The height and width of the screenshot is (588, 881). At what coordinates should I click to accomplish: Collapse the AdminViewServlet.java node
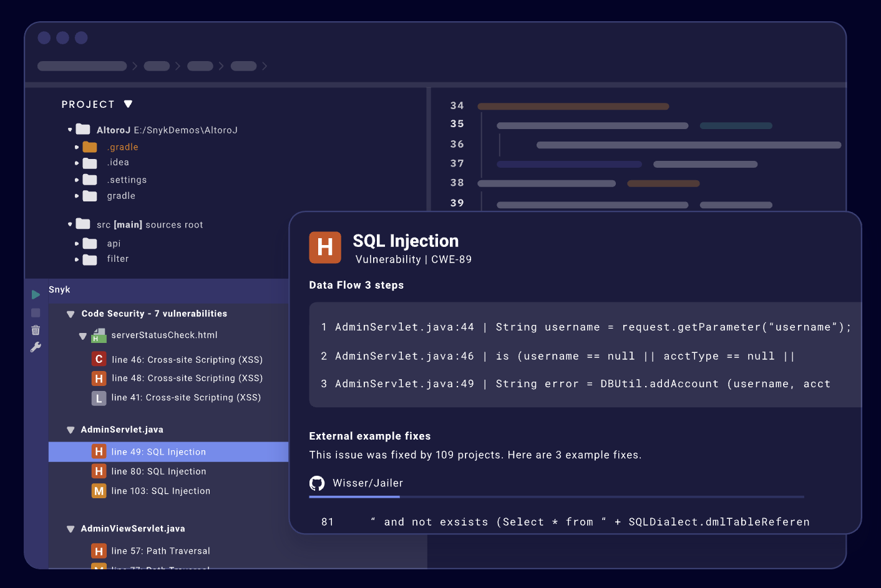click(x=71, y=529)
